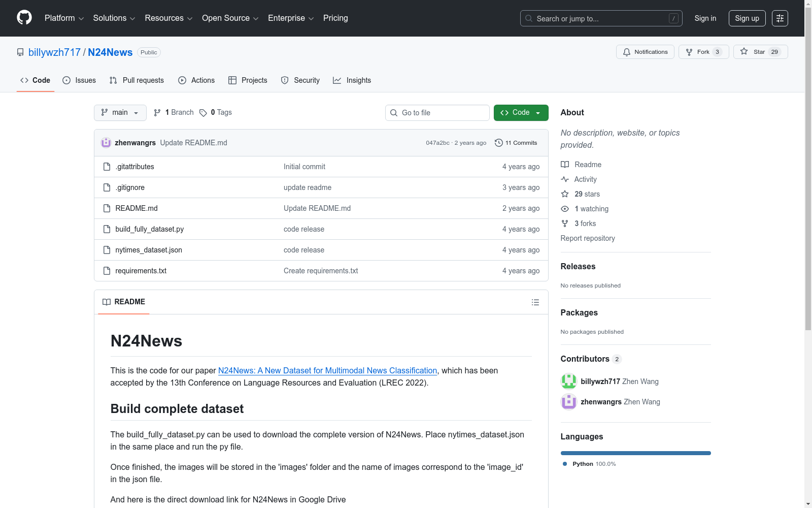Switch to the Issues tab
This screenshot has width=812, height=508.
79,80
